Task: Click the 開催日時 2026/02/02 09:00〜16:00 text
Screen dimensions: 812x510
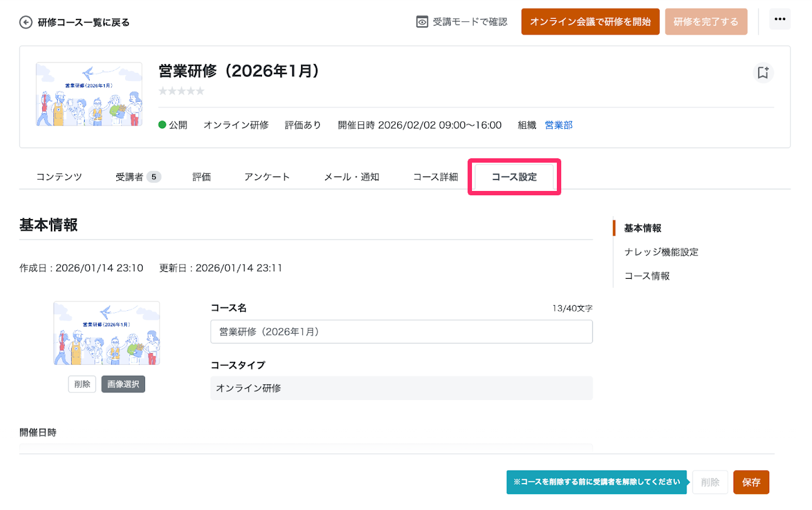Action: [420, 125]
